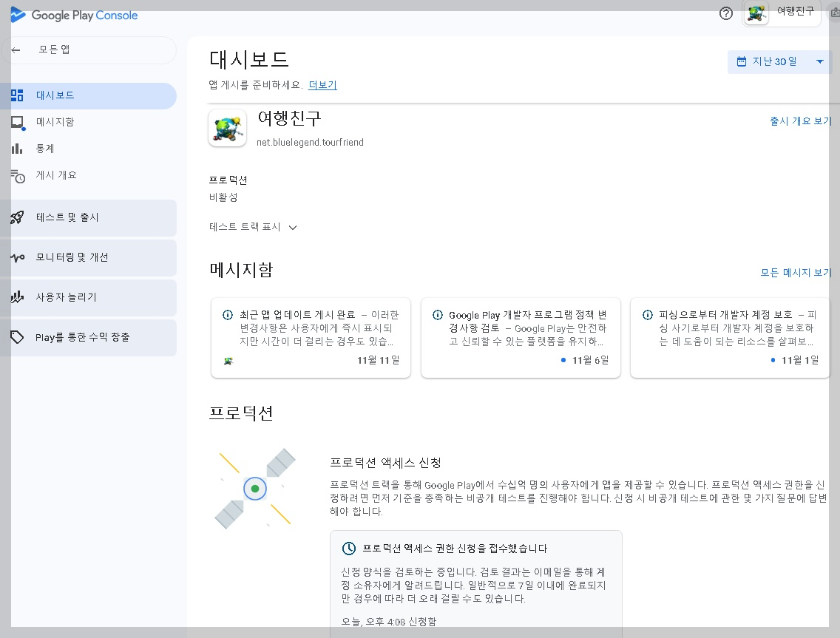Click the dropdown arrow next to 지난 30일

point(819,61)
